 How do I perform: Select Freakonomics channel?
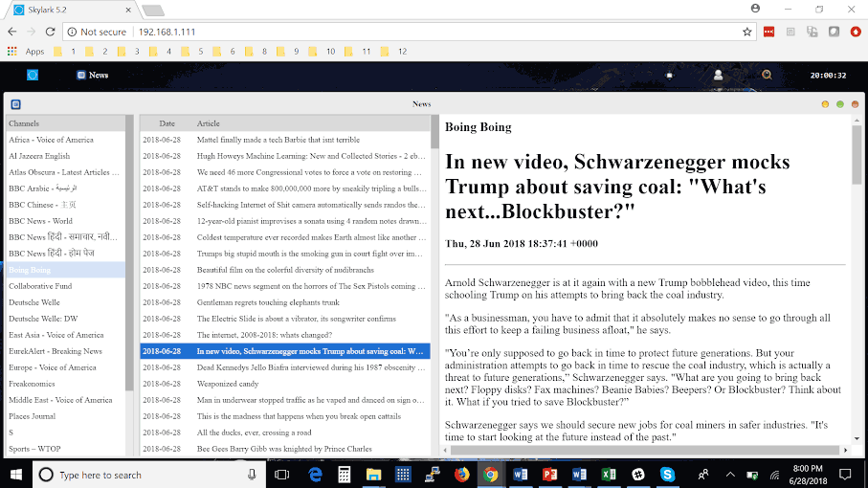[65, 384]
